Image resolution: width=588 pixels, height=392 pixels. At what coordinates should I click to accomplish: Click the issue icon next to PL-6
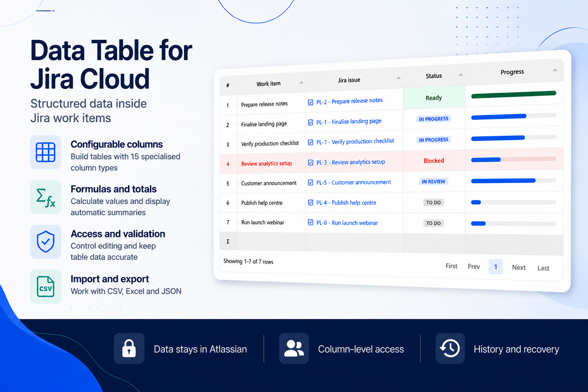[311, 222]
